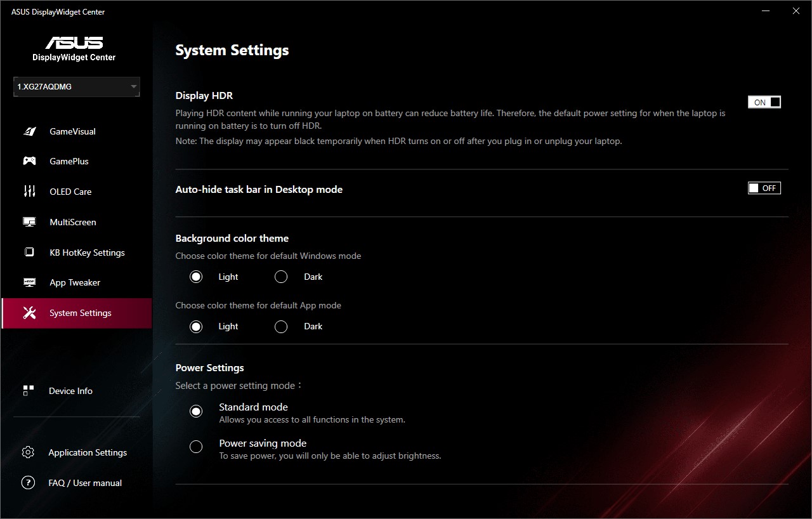812x519 pixels.
Task: Open the App Tweaker icon
Action: [29, 282]
